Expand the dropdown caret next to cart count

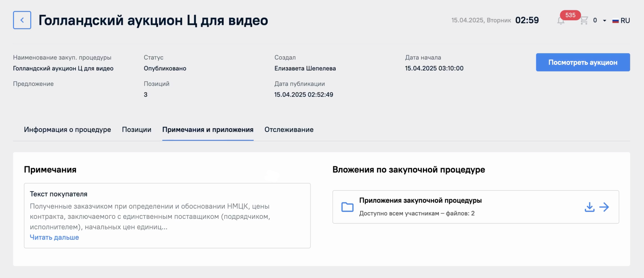pos(604,21)
